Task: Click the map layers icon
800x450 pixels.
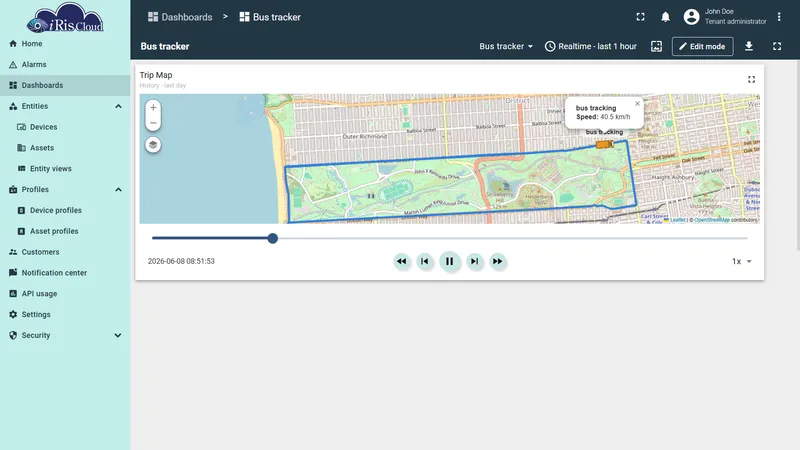Action: [153, 145]
